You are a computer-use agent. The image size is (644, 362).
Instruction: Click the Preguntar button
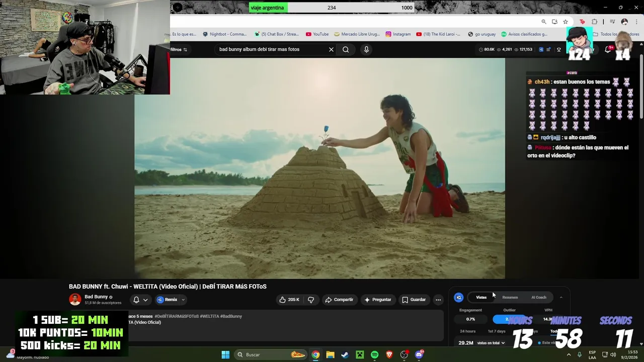coord(378,300)
